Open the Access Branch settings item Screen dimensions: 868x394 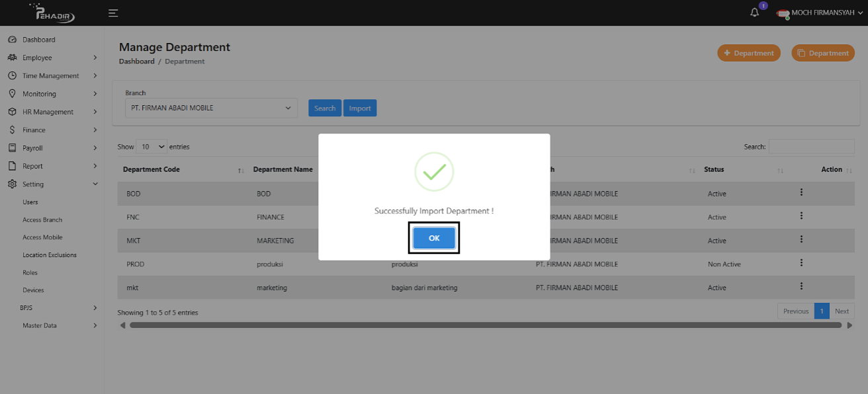coord(42,219)
